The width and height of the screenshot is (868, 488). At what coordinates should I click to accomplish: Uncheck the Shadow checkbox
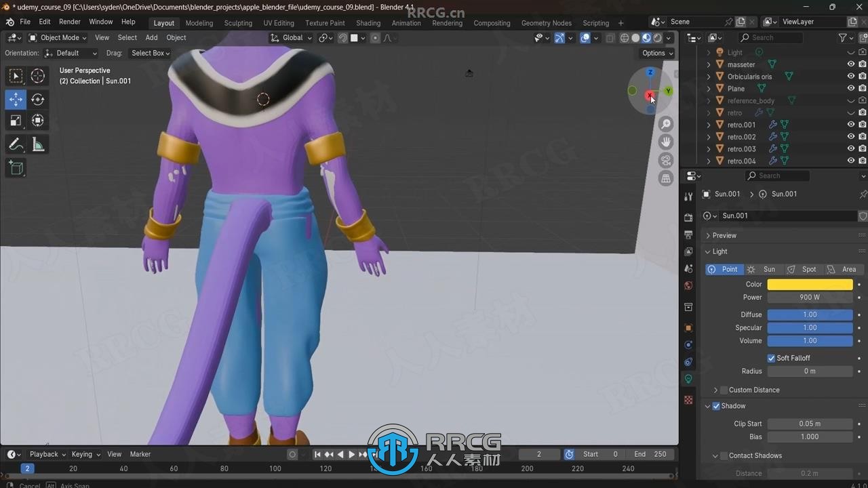[x=716, y=406]
